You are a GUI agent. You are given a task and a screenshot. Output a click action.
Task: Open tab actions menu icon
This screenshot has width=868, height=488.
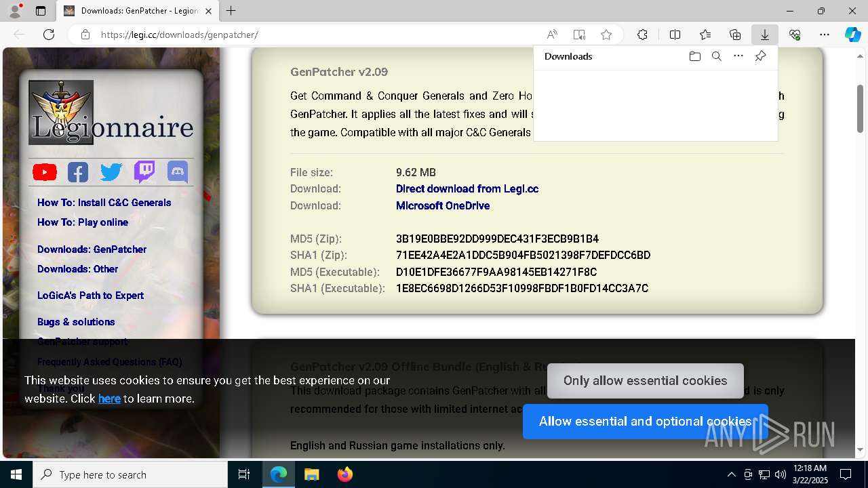pos(41,11)
